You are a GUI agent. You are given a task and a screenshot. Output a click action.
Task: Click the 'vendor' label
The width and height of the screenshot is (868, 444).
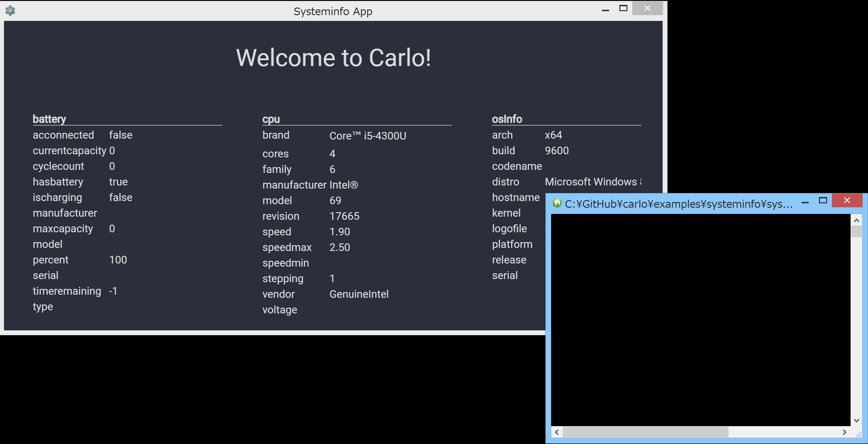point(278,294)
